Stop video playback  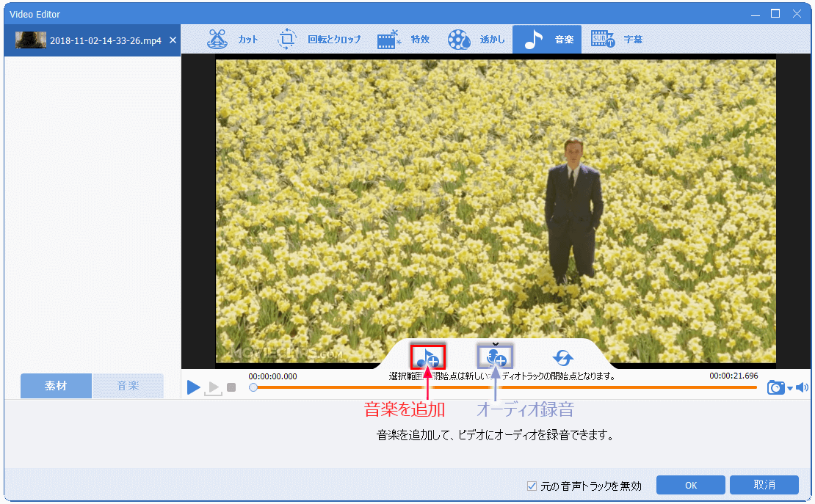tap(232, 387)
